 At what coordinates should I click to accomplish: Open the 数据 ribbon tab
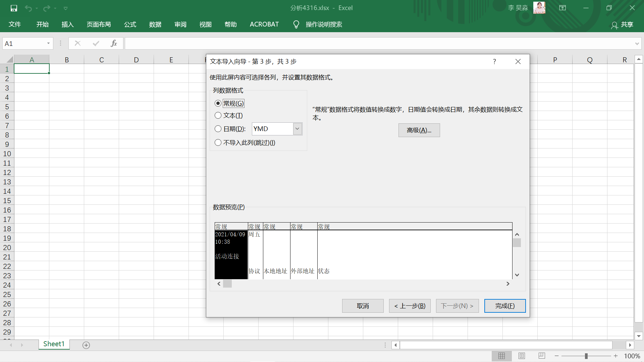pos(155,24)
